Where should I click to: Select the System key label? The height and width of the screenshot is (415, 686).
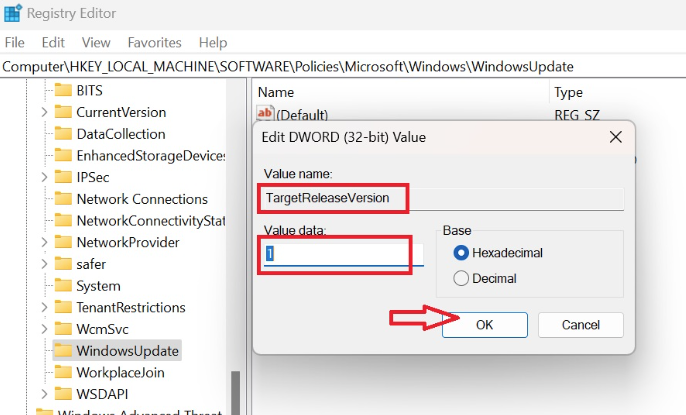(x=98, y=286)
